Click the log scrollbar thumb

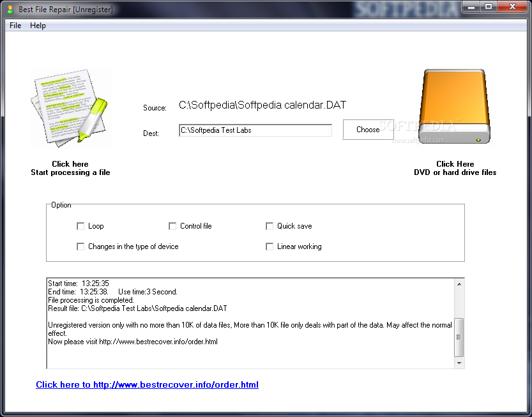pyautogui.click(x=459, y=337)
